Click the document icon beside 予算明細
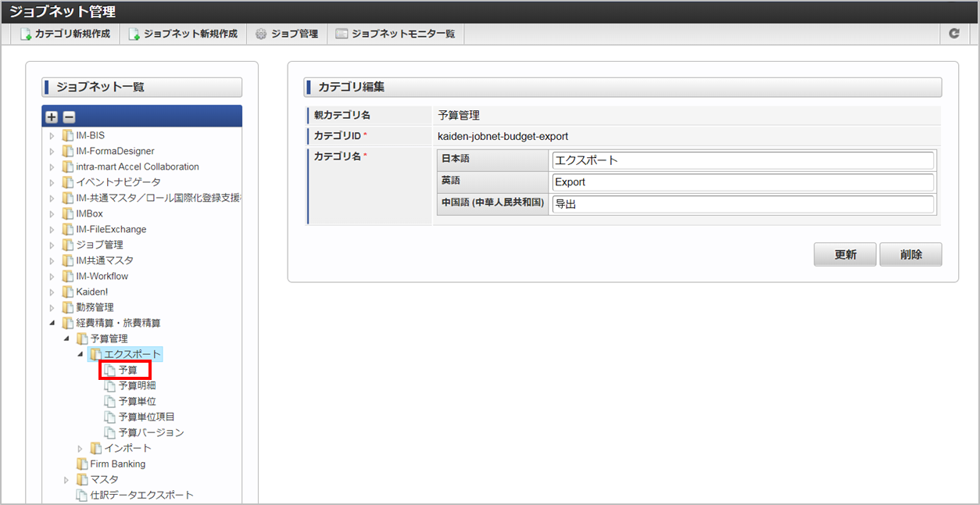Viewport: 980px width, 505px height. 109,386
